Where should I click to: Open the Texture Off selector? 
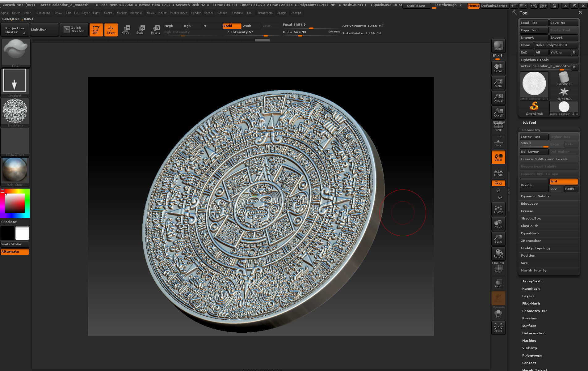[x=15, y=142]
